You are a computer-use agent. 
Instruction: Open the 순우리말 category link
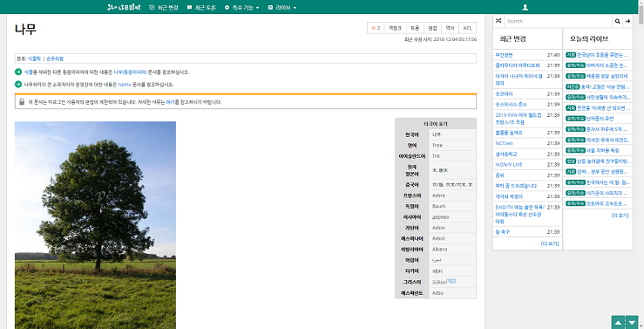pyautogui.click(x=55, y=58)
